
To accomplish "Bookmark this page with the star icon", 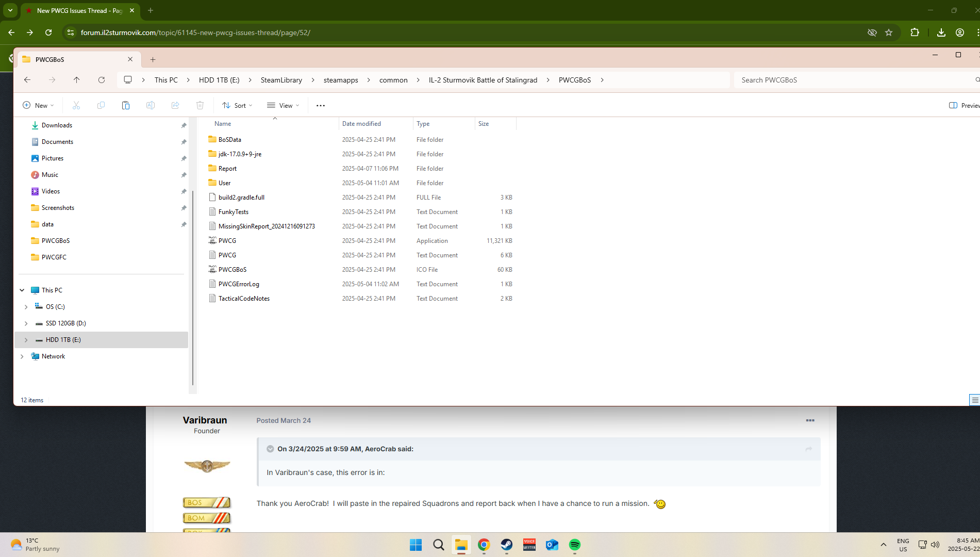I will 889,32.
